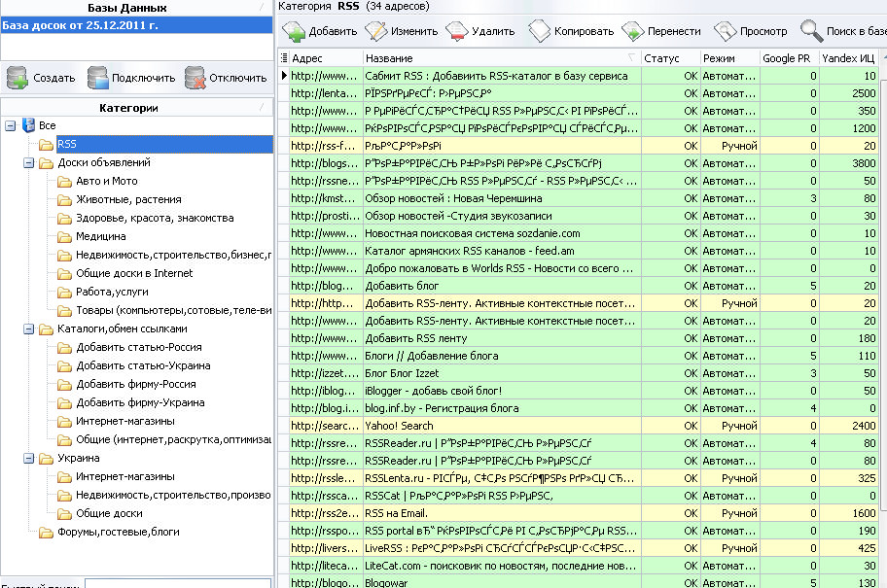
Task: Select the Животные, растения category
Action: (x=128, y=199)
